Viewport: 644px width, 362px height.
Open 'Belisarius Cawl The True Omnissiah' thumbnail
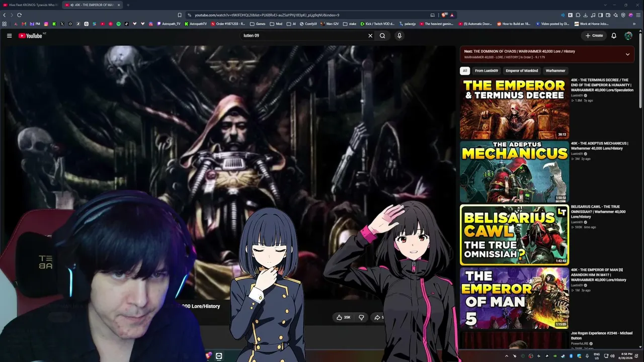pos(514,235)
